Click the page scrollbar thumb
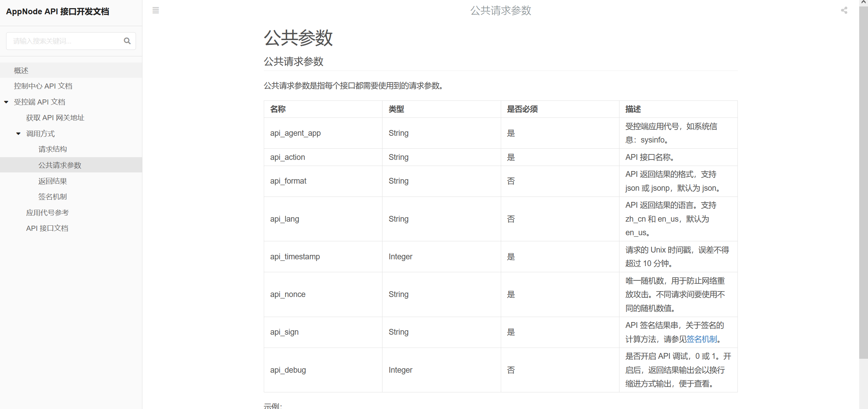The width and height of the screenshot is (868, 409). [x=863, y=182]
